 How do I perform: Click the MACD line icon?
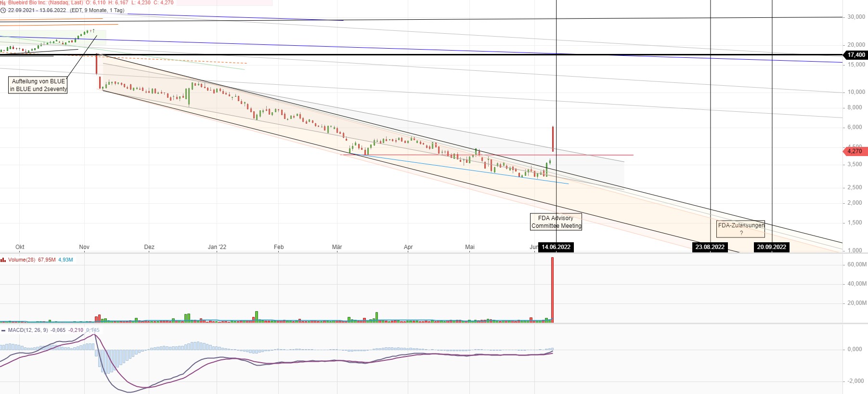coord(3,330)
